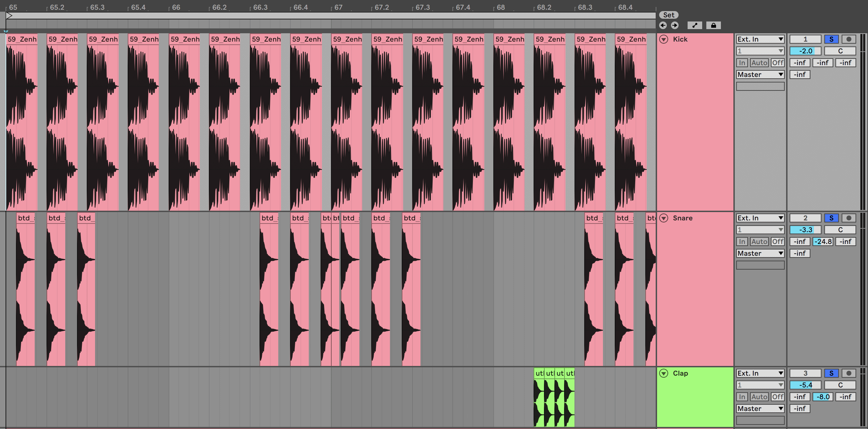Open Snare track input channel dropdown
The width and height of the screenshot is (868, 429).
[760, 230]
